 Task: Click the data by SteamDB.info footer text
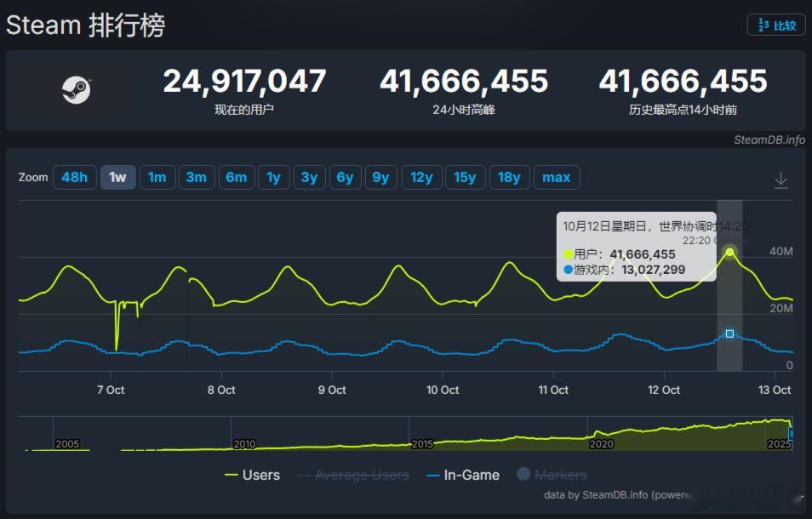(x=616, y=494)
